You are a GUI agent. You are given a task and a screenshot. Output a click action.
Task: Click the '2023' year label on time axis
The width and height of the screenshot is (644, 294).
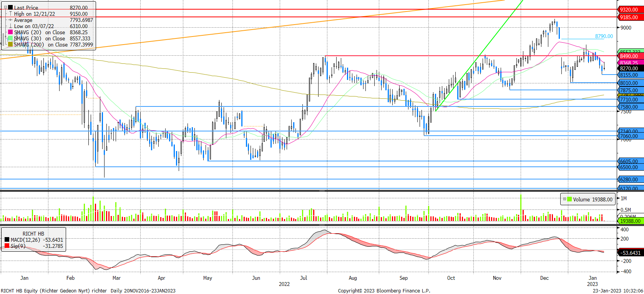click(x=593, y=284)
